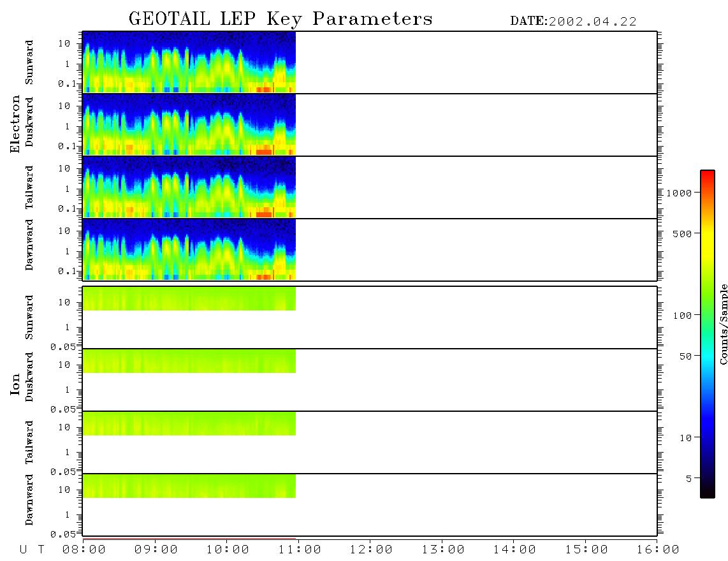Click the 100 color bar tick value
The image size is (728, 561).
682,316
